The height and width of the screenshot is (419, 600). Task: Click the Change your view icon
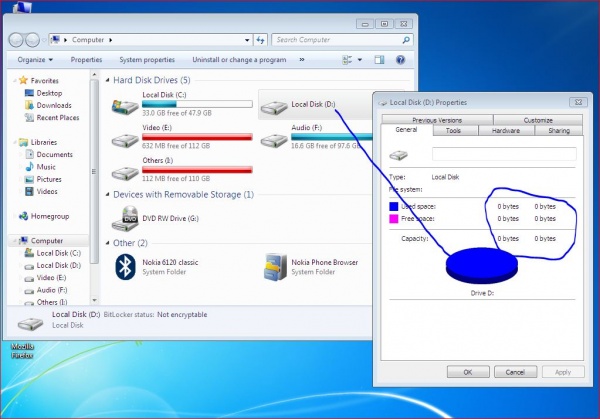tap(347, 60)
